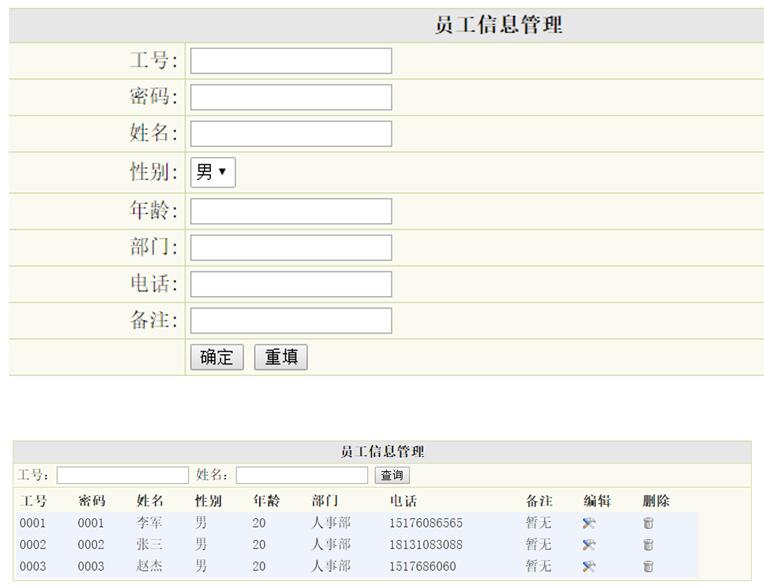Screen dimensions: 764x588
Task: Select the name cell 赵杰
Action: (x=149, y=566)
